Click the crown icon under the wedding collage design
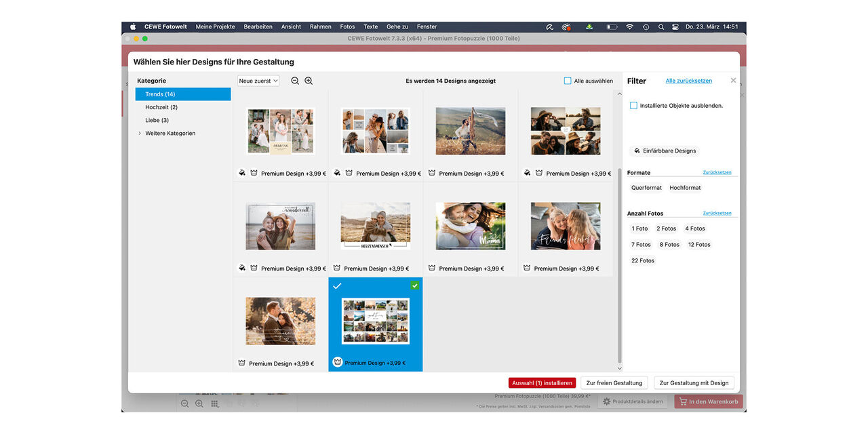Image resolution: width=868 pixels, height=434 pixels. (254, 173)
